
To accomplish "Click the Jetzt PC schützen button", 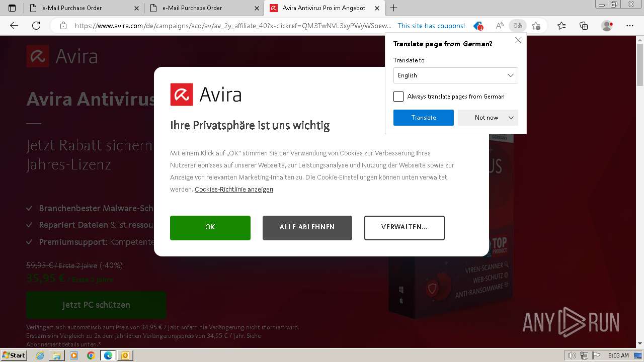I will (96, 305).
